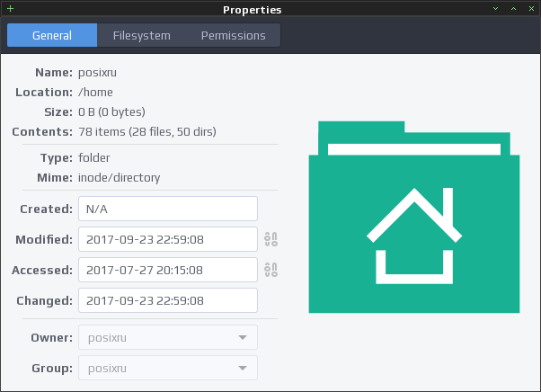Switch to the General tab
541x392 pixels.
pyautogui.click(x=52, y=35)
